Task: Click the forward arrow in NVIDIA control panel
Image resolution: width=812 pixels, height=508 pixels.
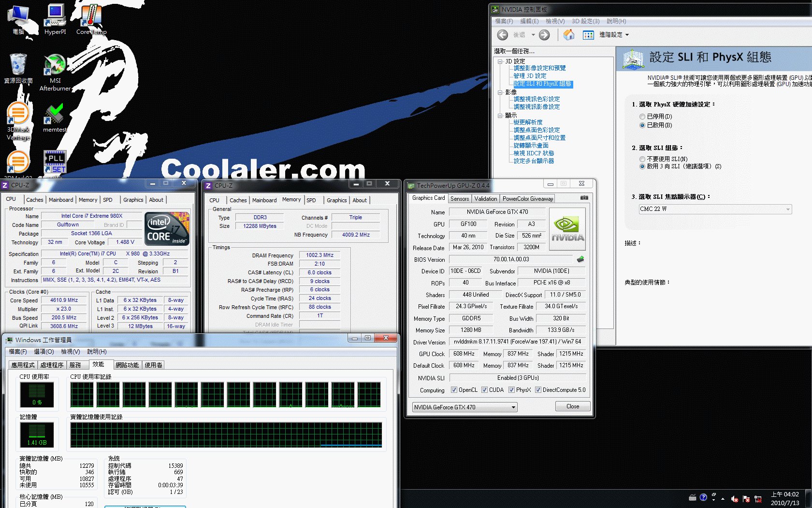Action: pyautogui.click(x=544, y=35)
